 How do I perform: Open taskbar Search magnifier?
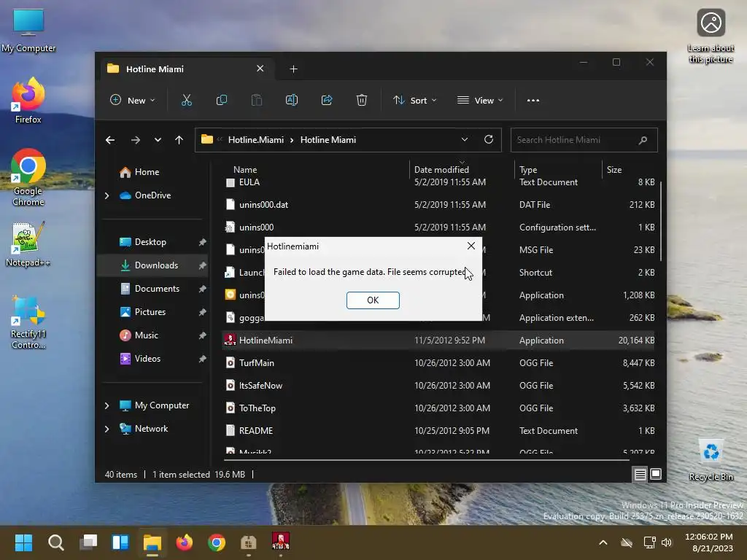pos(55,542)
